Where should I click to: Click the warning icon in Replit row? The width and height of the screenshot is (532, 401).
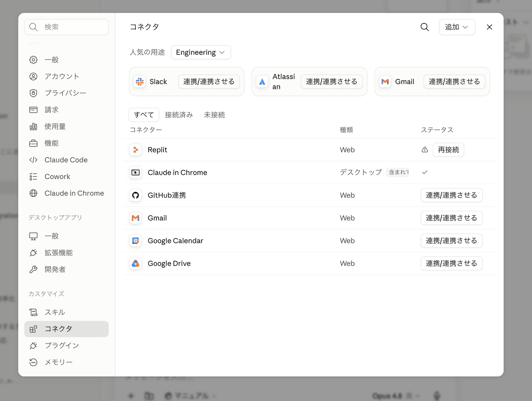(x=425, y=150)
